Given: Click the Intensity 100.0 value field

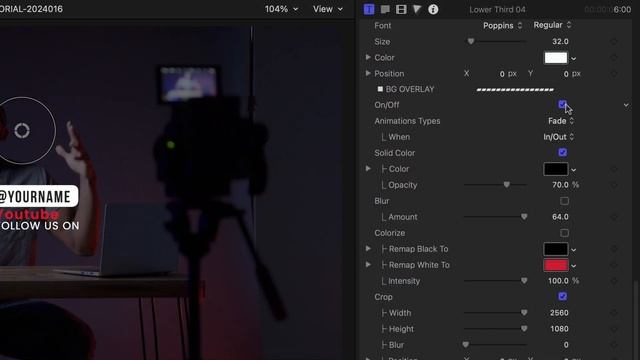Looking at the screenshot, I should pos(558,281).
